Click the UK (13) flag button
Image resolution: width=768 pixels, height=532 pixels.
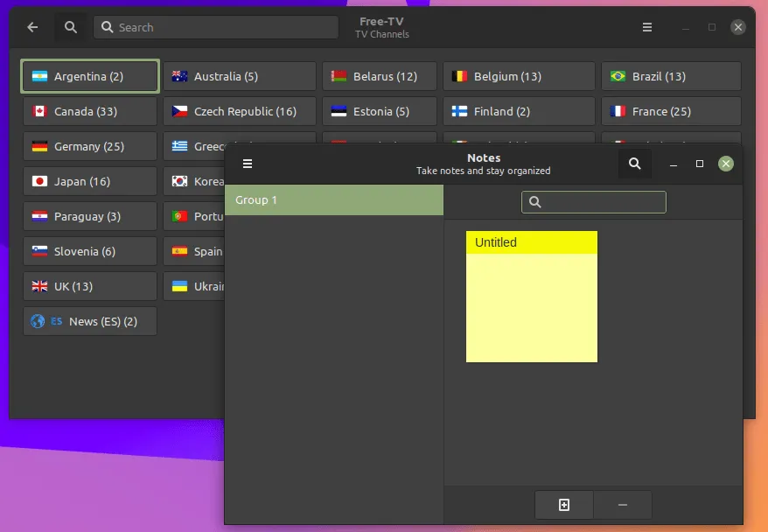90,286
